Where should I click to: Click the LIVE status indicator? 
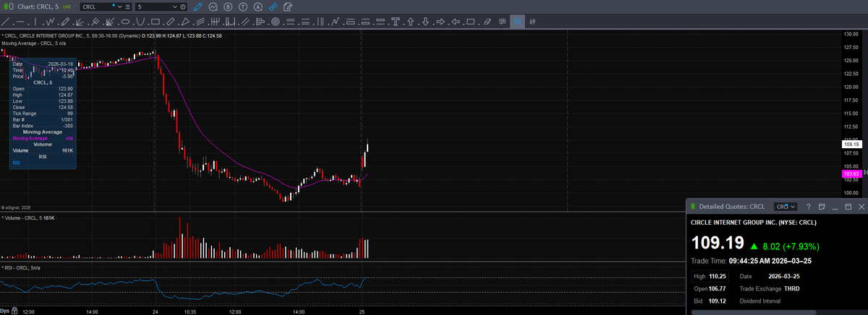(x=67, y=7)
